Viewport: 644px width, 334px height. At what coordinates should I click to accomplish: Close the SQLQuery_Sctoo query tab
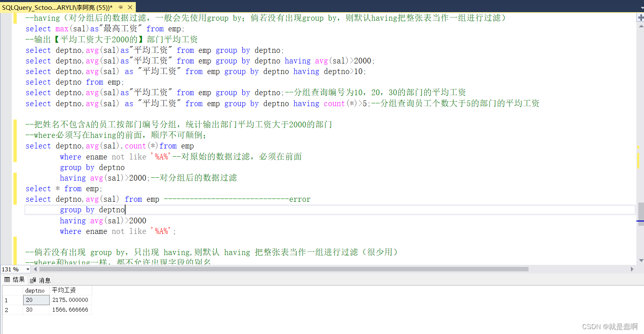coord(130,7)
